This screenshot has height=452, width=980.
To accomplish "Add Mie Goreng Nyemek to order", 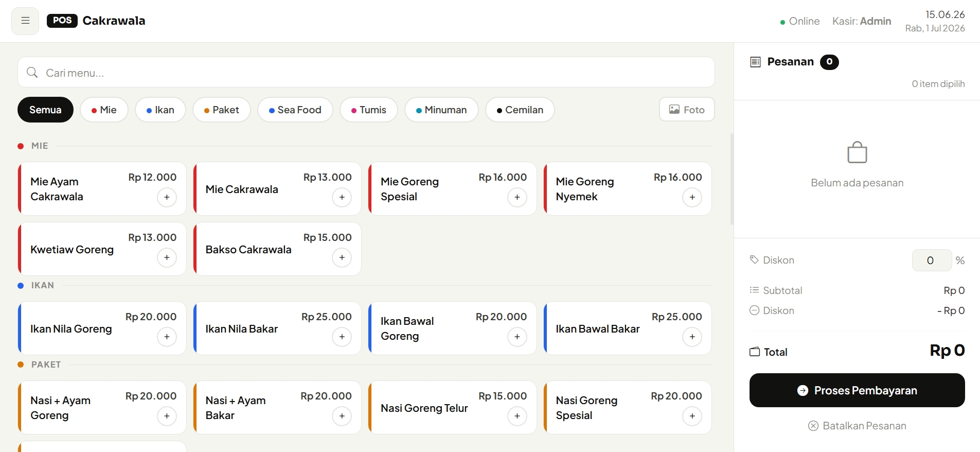I will 692,197.
